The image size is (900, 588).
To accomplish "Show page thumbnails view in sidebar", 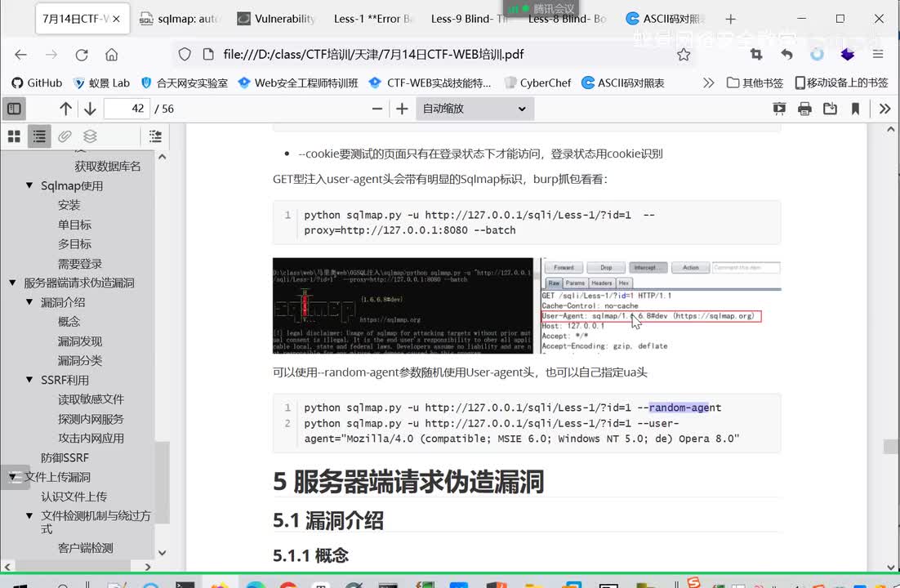I will [15, 136].
